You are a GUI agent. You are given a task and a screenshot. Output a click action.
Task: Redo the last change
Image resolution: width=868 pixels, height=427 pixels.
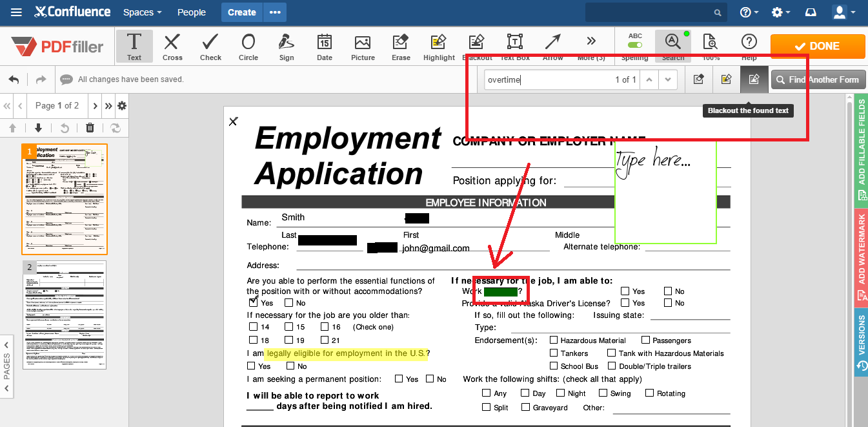pyautogui.click(x=41, y=79)
